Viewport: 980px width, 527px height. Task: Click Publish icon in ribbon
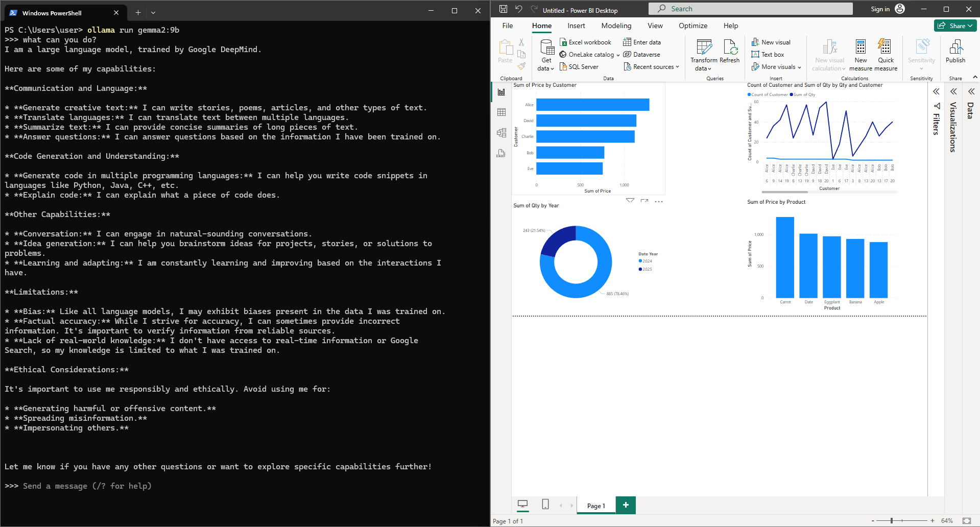(x=955, y=51)
